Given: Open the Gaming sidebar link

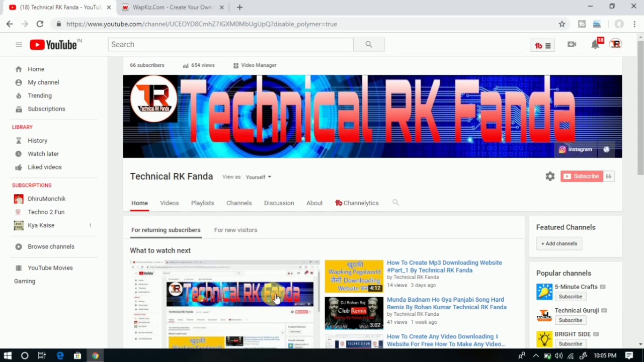Looking at the screenshot, I should click(x=25, y=281).
